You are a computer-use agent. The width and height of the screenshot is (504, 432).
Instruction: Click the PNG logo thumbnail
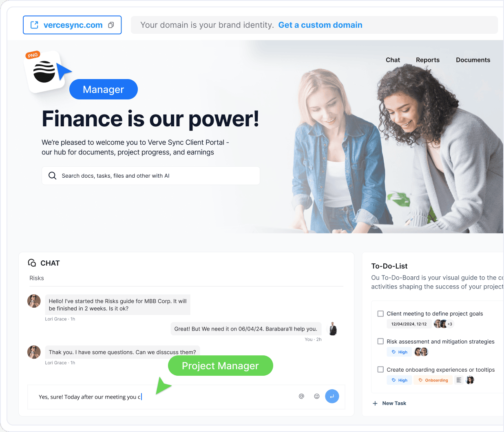(45, 72)
